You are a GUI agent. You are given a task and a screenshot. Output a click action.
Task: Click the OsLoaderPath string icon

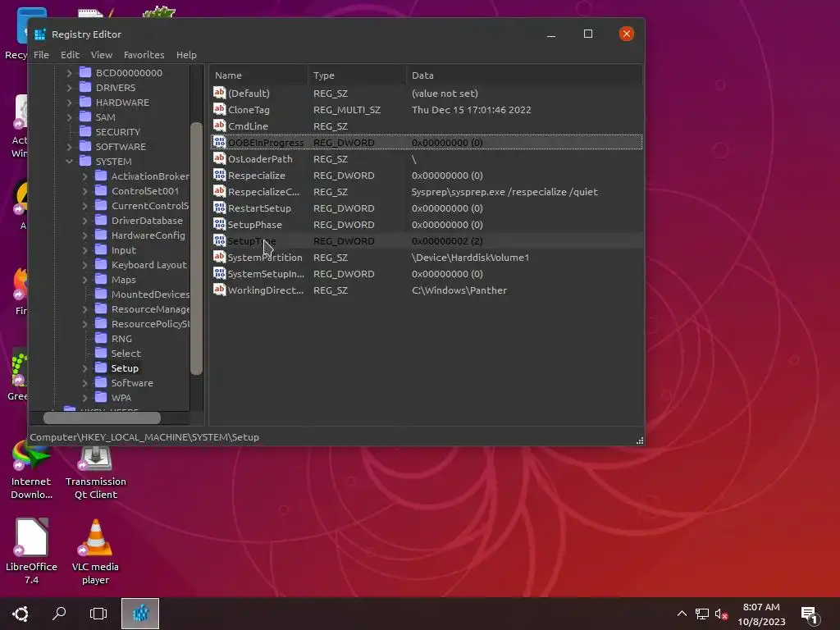click(x=219, y=158)
